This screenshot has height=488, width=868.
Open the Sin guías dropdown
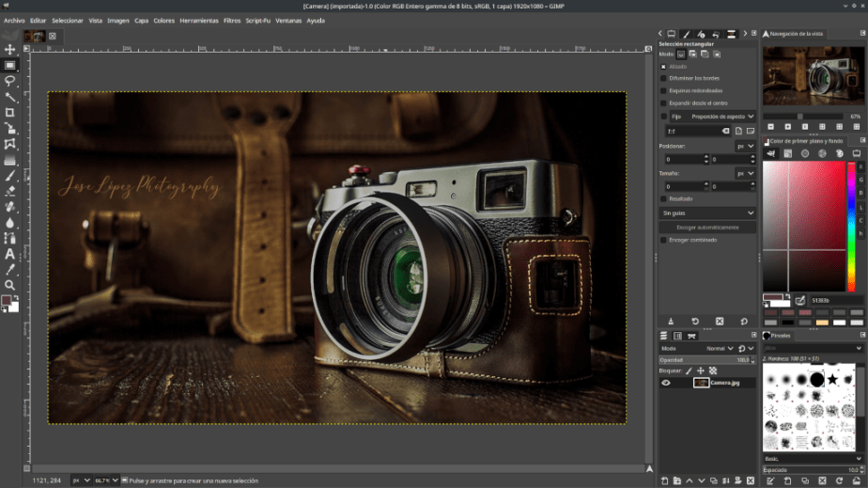[707, 213]
